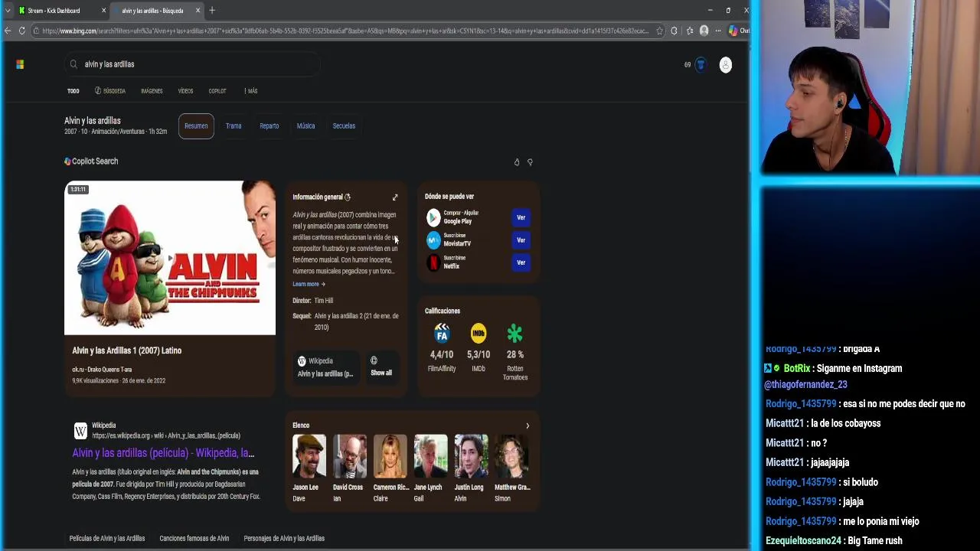Open the browser profile avatar
The width and height of the screenshot is (980, 551).
[704, 31]
